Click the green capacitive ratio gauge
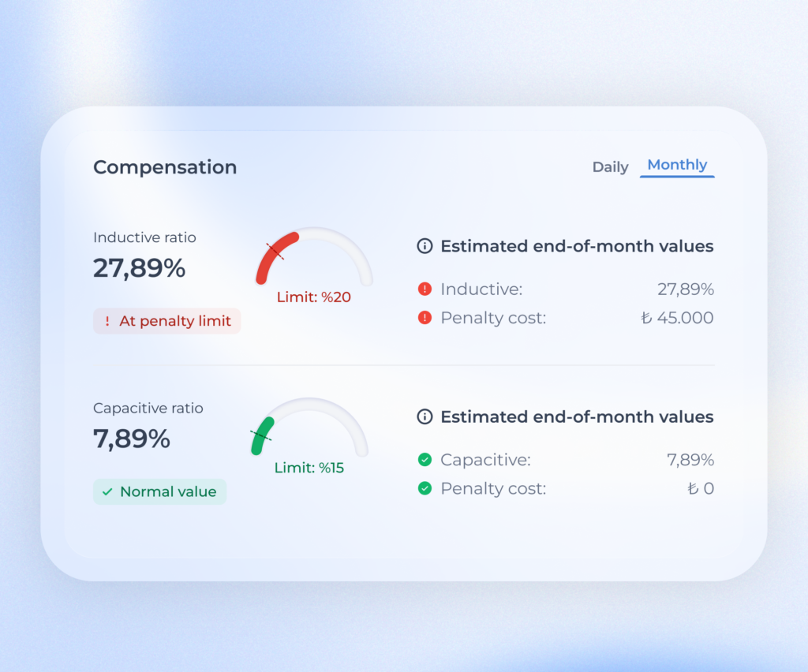 309,426
